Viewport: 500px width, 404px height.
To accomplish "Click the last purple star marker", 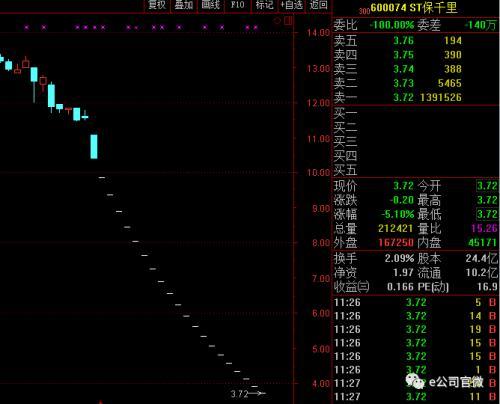I will (x=256, y=27).
